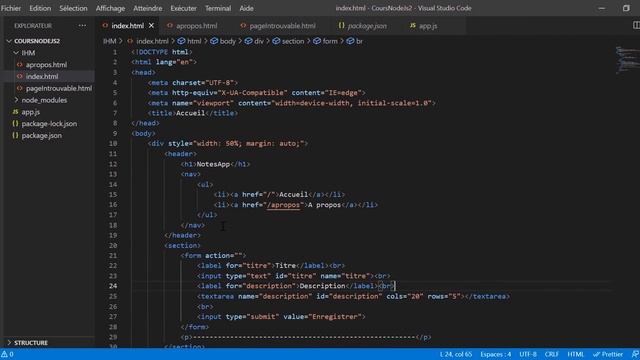Toggle split editor layout icon
The width and height of the screenshot is (640, 360).
tap(636, 25)
